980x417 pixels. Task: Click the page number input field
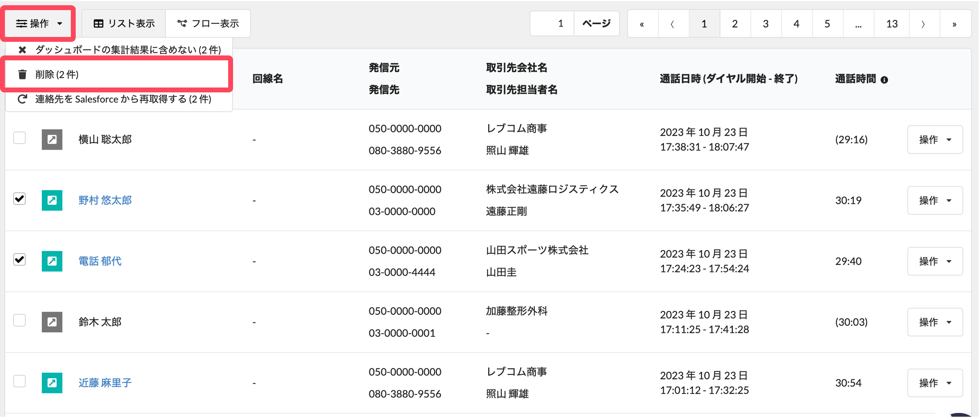552,24
